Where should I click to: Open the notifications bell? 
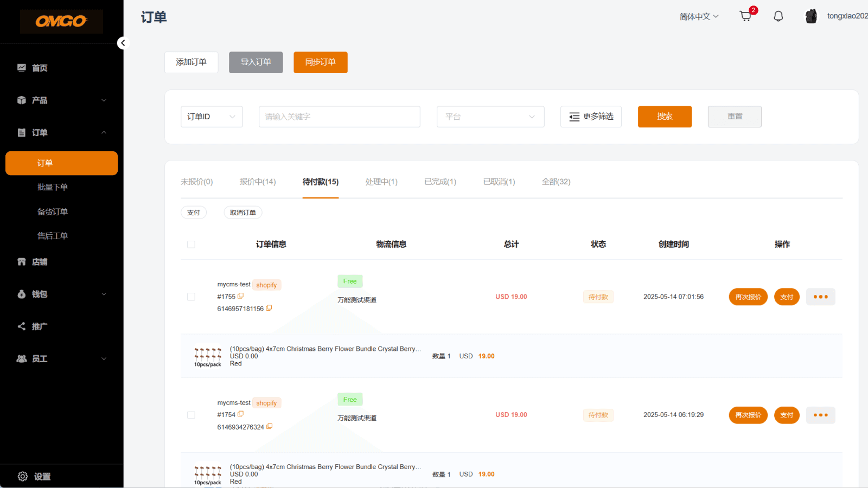pos(778,16)
